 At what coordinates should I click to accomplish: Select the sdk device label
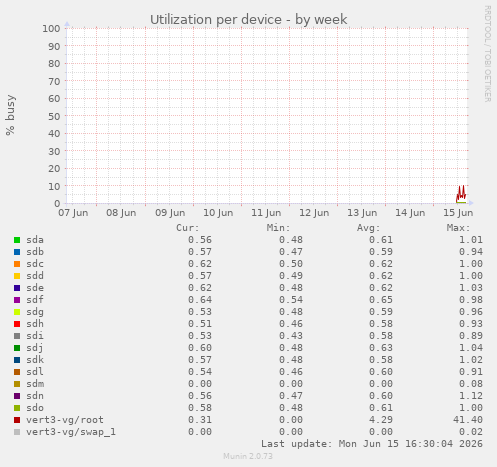point(35,360)
